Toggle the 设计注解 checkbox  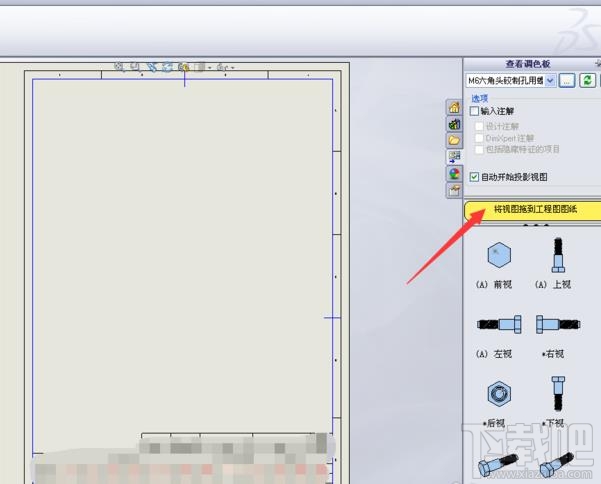tap(479, 126)
